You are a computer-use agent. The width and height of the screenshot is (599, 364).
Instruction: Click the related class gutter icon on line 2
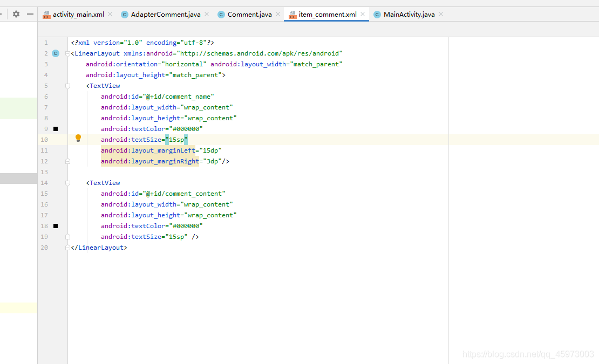coord(56,53)
